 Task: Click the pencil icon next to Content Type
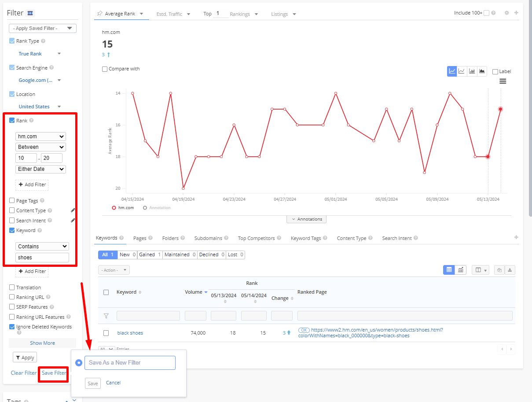coord(73,210)
